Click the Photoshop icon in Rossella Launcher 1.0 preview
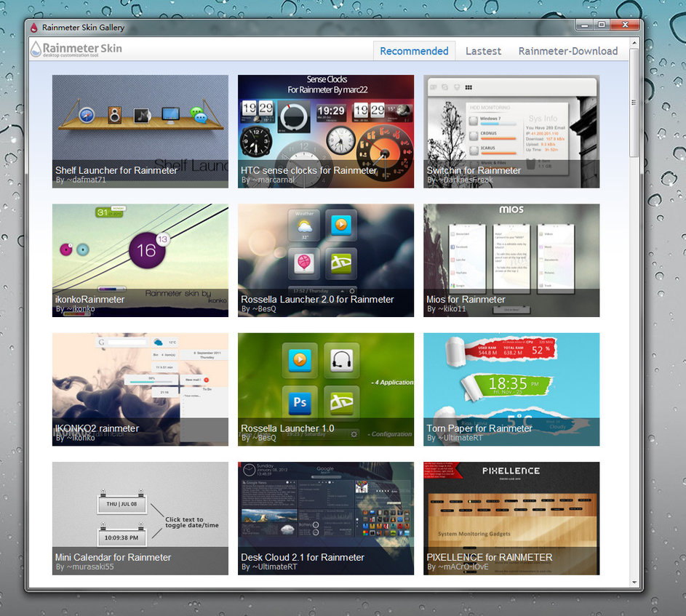 (300, 403)
